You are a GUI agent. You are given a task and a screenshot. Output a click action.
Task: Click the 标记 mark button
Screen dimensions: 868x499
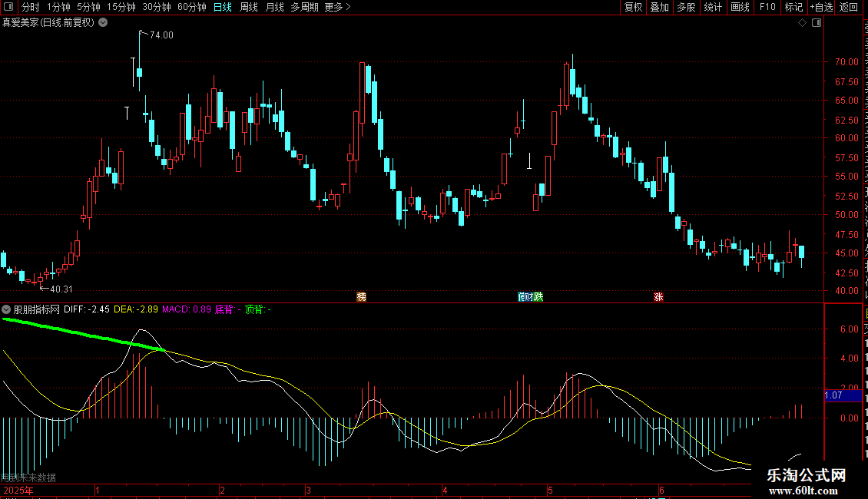[793, 7]
